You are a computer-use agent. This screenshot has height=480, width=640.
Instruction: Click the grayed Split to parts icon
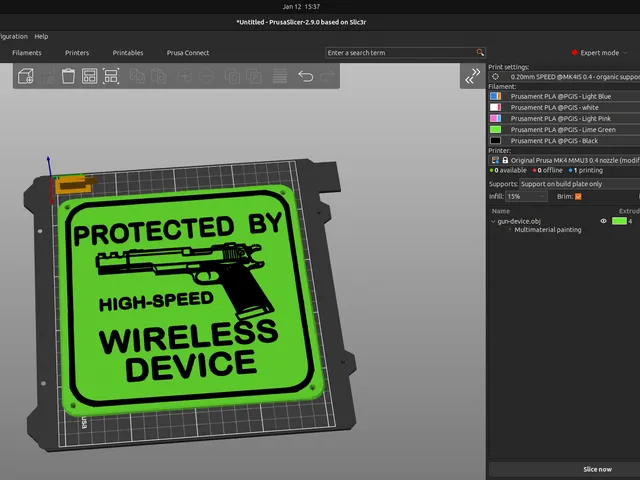tap(254, 76)
